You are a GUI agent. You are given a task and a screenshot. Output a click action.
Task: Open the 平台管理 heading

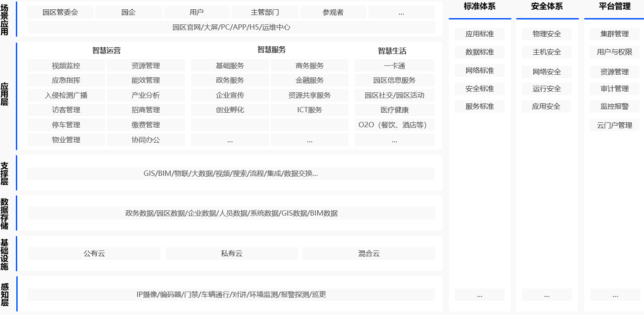click(614, 7)
